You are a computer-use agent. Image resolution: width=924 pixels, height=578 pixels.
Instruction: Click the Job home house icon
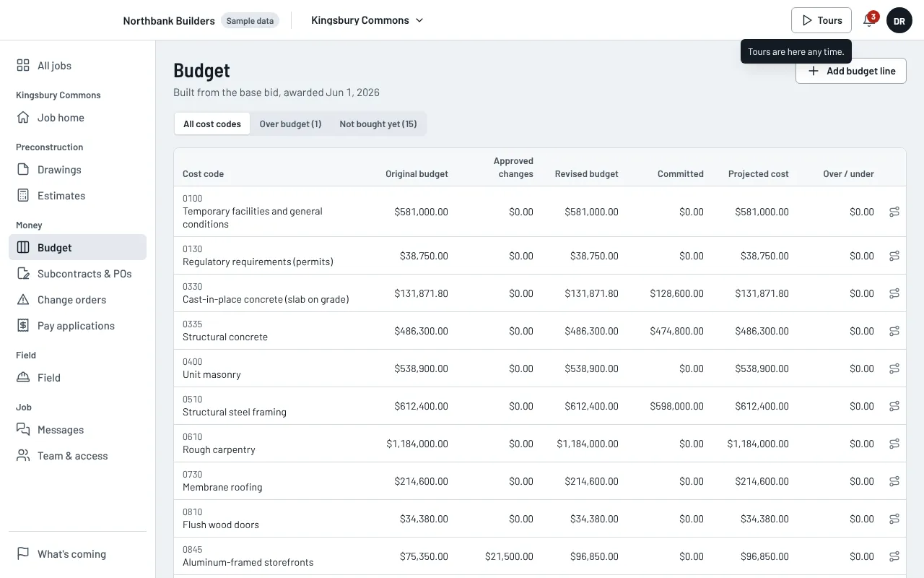click(23, 118)
